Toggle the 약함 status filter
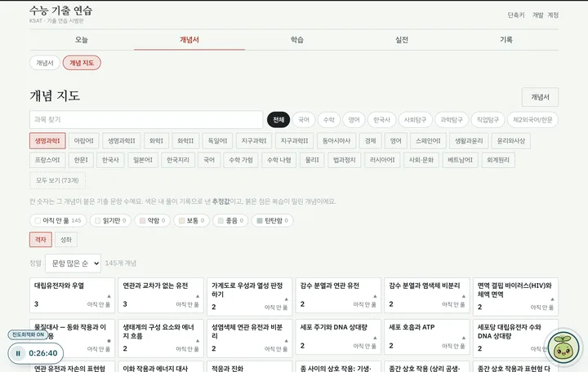This screenshot has height=372, width=588. [152, 220]
